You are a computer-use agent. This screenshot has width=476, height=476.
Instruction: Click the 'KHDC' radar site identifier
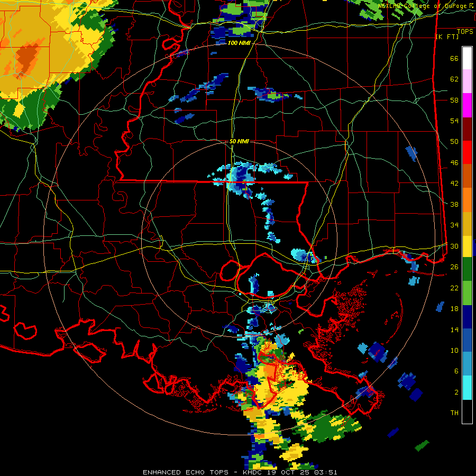[x=253, y=472]
